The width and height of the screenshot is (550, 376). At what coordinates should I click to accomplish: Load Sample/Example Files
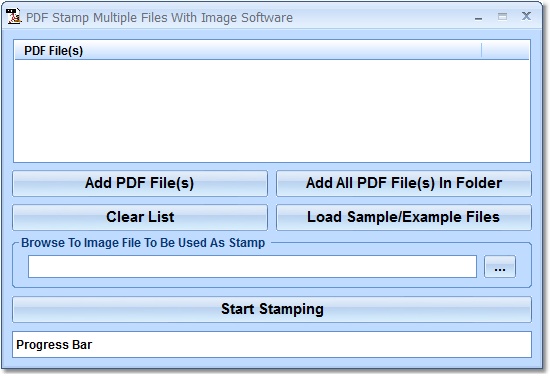tap(404, 217)
